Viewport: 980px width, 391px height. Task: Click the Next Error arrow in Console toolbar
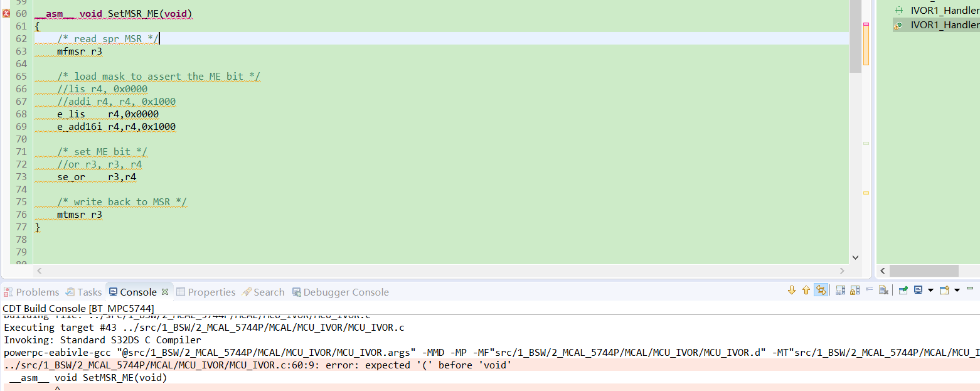[x=792, y=290]
